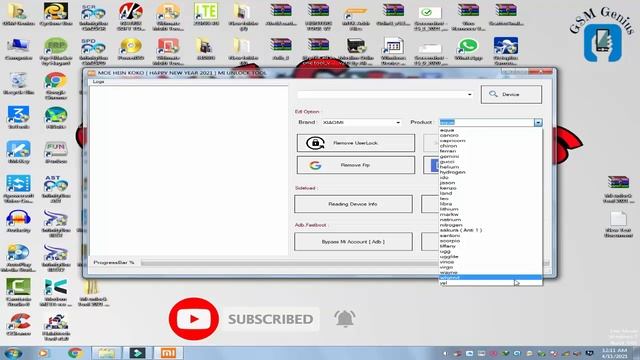This screenshot has height=360, width=640.
Task: Open the device selection combo box
Action: click(x=385, y=94)
